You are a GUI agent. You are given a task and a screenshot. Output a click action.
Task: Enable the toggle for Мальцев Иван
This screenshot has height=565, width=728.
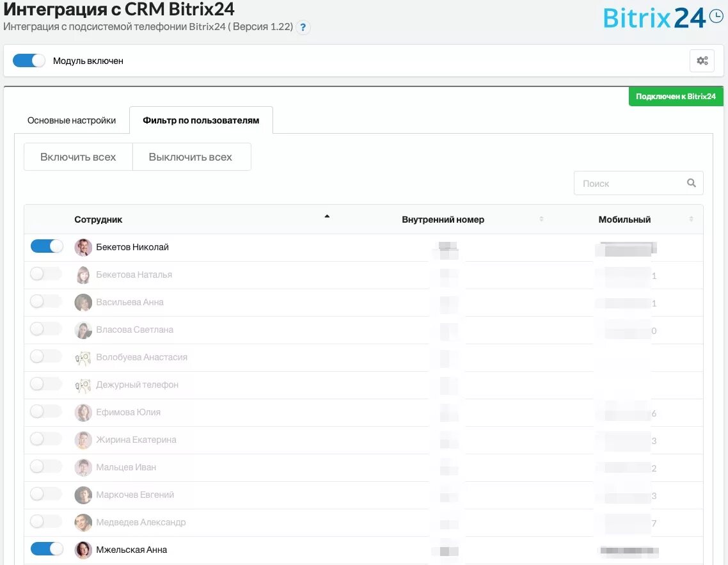point(46,466)
